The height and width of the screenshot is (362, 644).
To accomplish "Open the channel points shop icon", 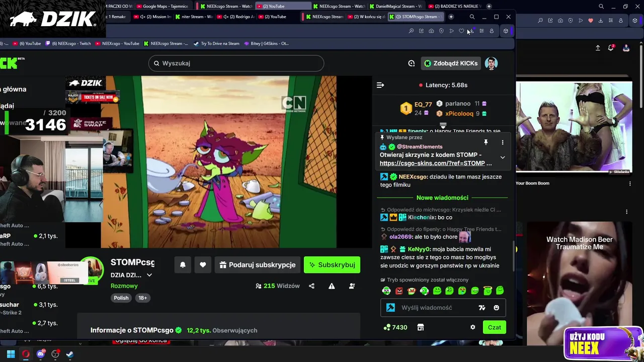I will [x=420, y=327].
